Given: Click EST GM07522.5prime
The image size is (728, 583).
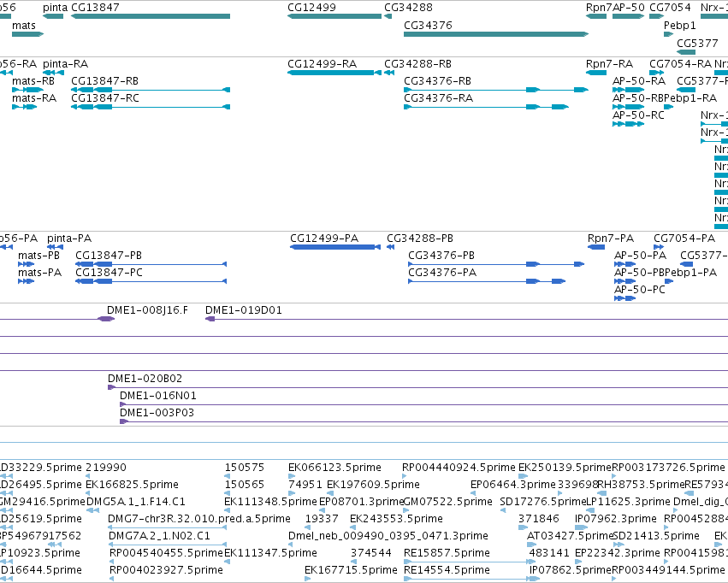Looking at the screenshot, I should [405, 510].
